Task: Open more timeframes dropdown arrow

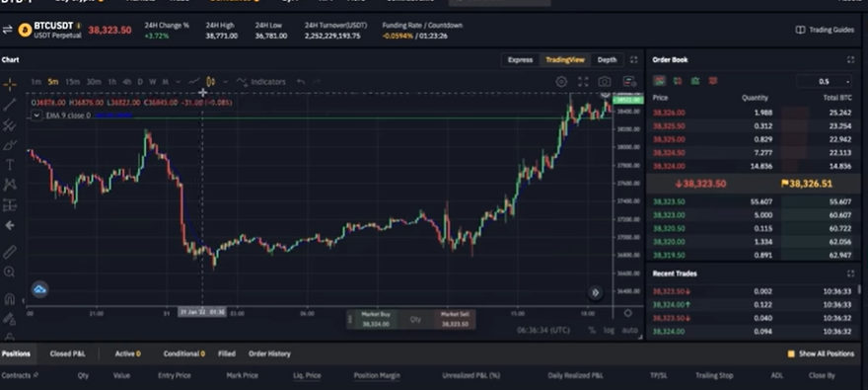Action: point(178,81)
